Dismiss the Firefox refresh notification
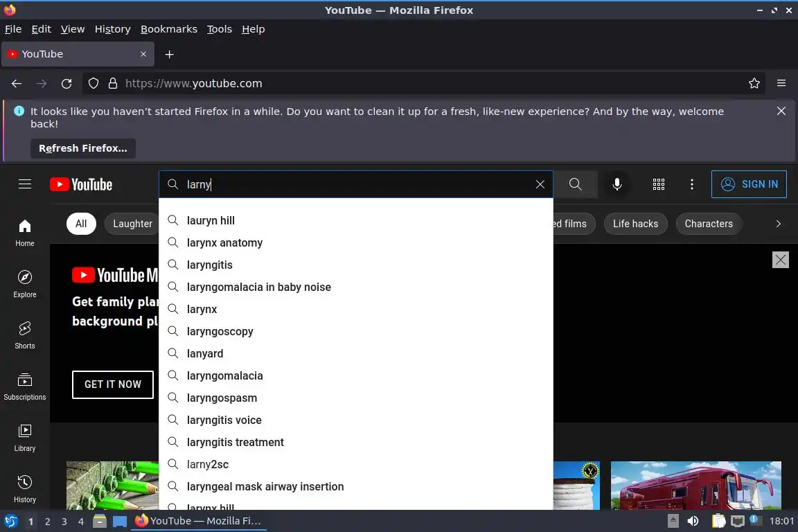Screen dimensions: 798x532 coord(781,111)
